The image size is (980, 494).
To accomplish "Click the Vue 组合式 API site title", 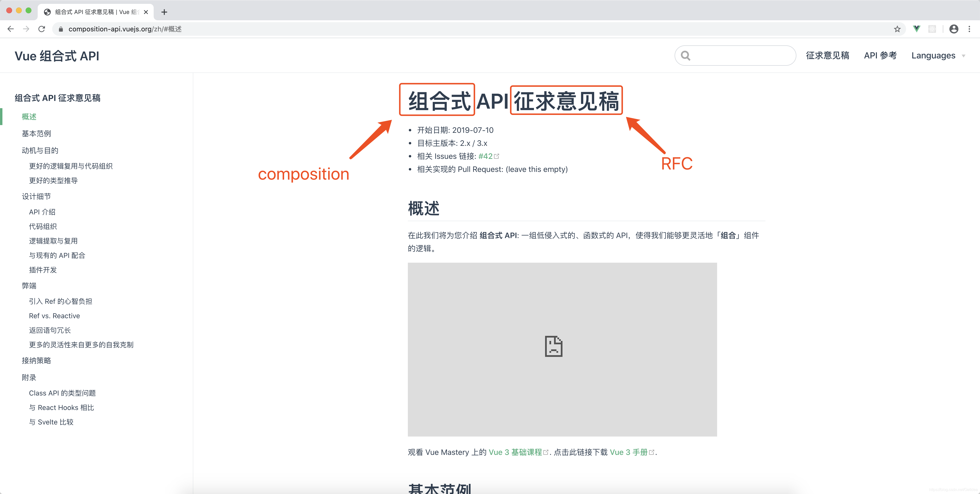I will pyautogui.click(x=57, y=56).
